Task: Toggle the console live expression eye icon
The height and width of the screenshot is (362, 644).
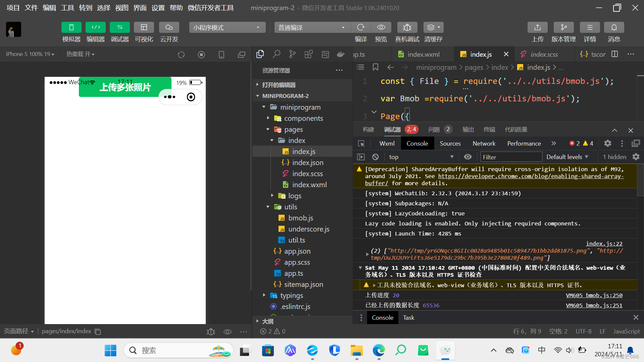Action: (467, 157)
